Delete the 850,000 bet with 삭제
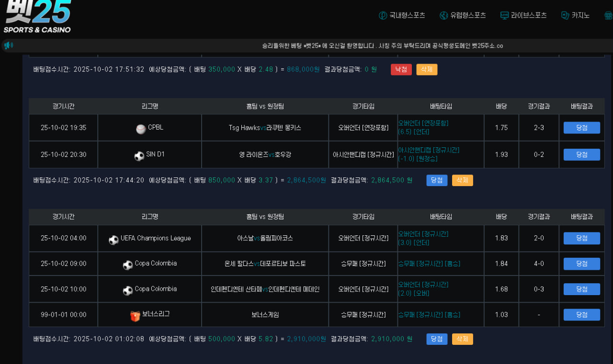Image resolution: width=613 pixels, height=364 pixels. (462, 180)
